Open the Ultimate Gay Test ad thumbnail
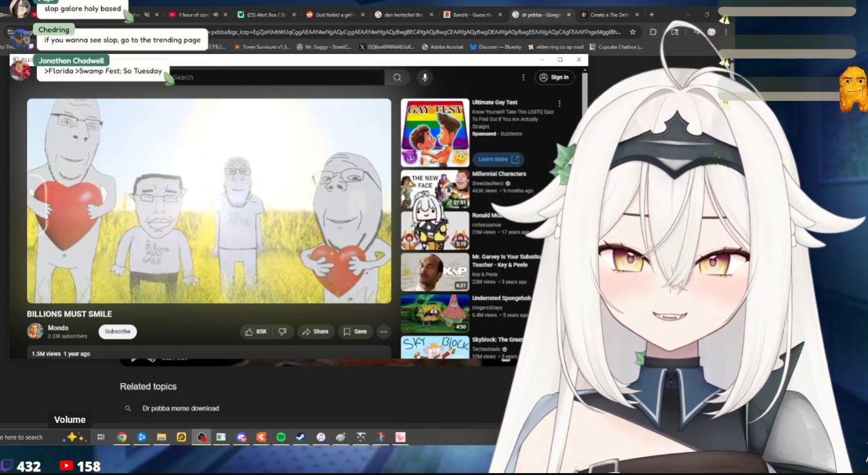Image resolution: width=868 pixels, height=475 pixels. point(435,133)
